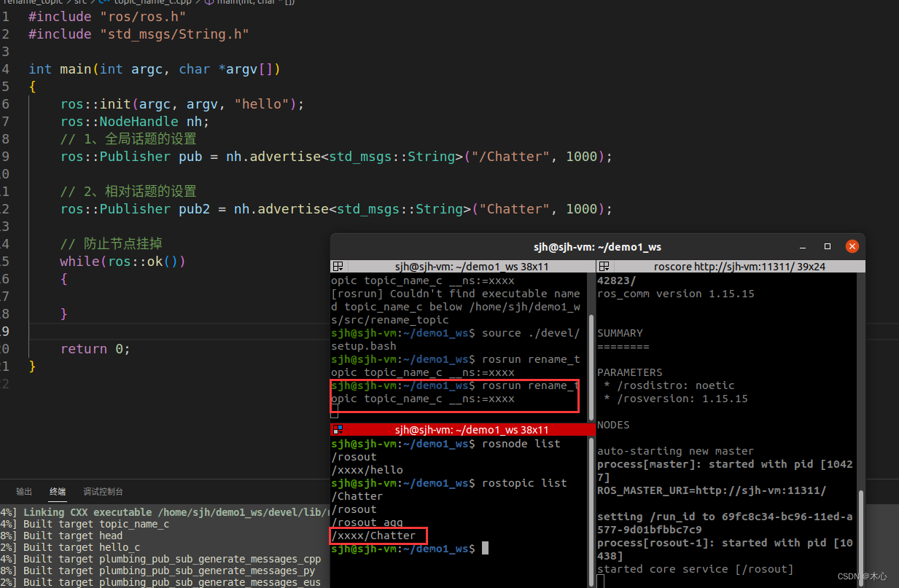Click 'NODES' heading in roscore pane

pyautogui.click(x=613, y=425)
